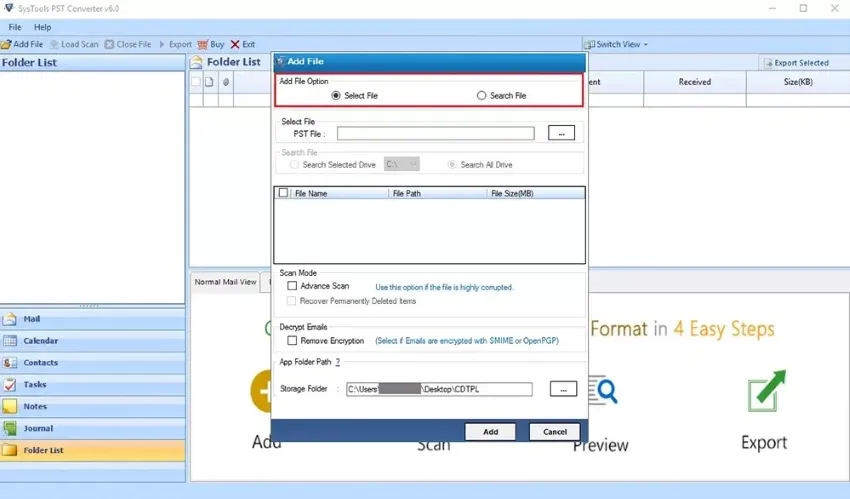Open the Tasks section in the sidebar
The height and width of the screenshot is (499, 850).
click(x=93, y=384)
